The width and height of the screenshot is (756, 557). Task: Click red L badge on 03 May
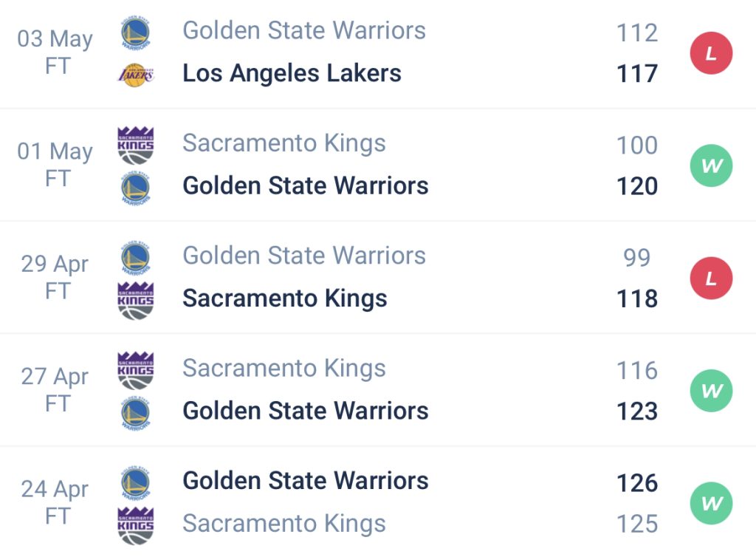click(711, 54)
